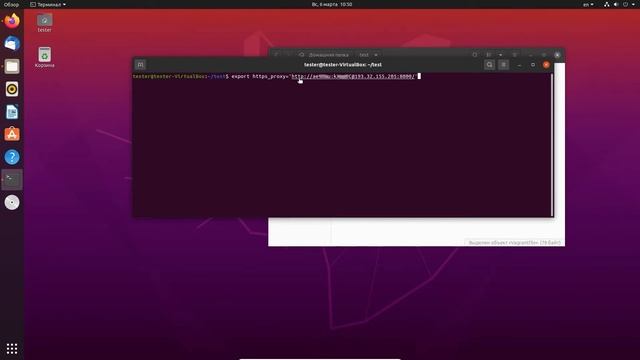Open the clock and calendar in top bar
The height and width of the screenshot is (360, 640).
tap(331, 4)
